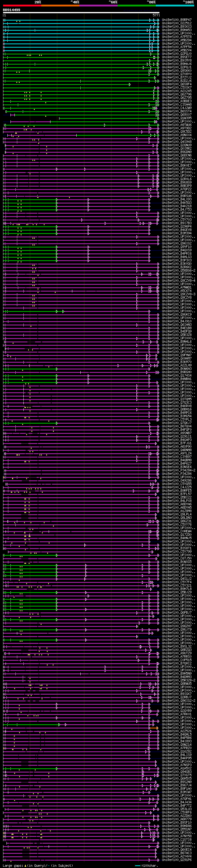Select hit UniRef100_Q96IG2

click(177, 244)
